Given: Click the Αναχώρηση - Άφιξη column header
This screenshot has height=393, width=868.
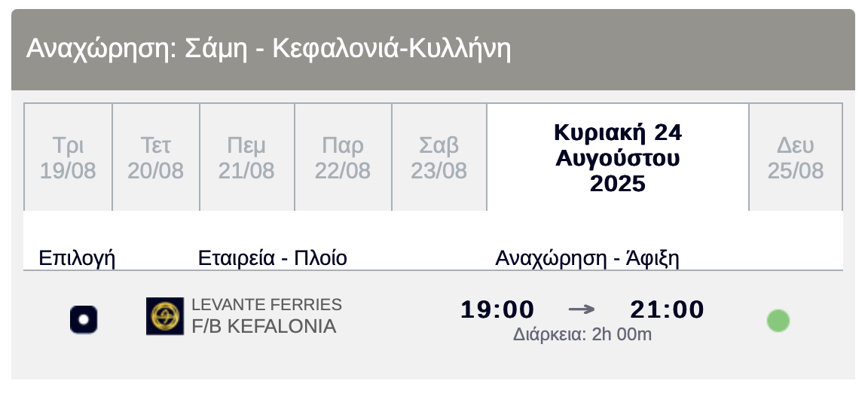Looking at the screenshot, I should pyautogui.click(x=587, y=258).
